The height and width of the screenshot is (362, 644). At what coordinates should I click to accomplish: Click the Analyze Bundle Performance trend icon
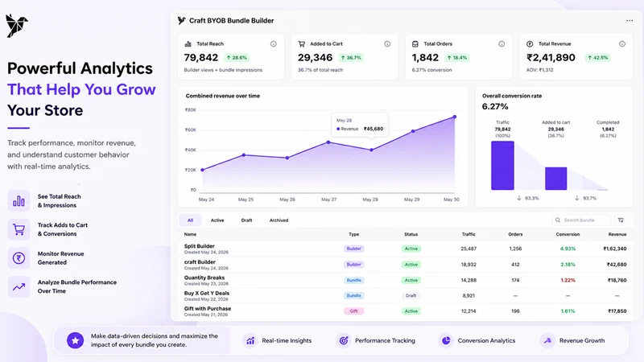click(x=19, y=286)
